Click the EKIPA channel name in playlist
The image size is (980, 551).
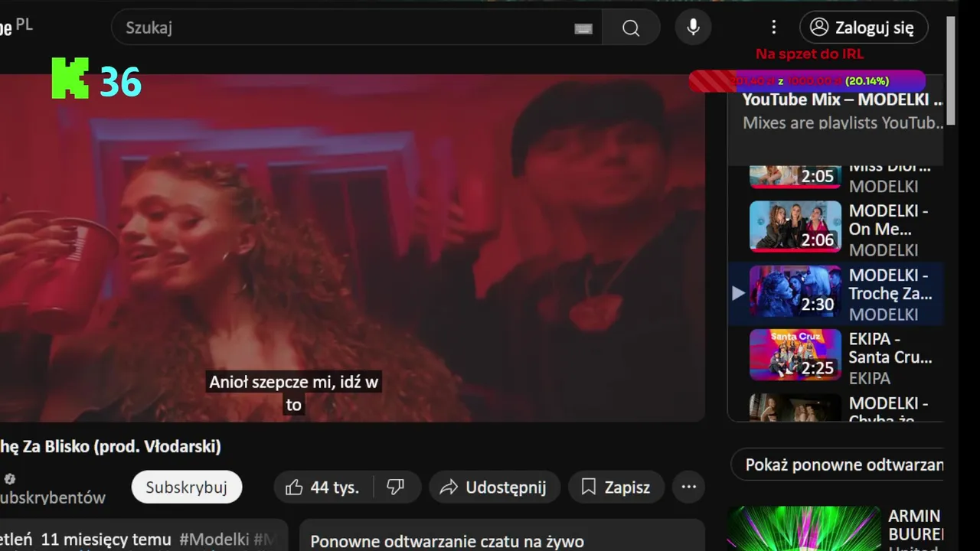(x=869, y=378)
